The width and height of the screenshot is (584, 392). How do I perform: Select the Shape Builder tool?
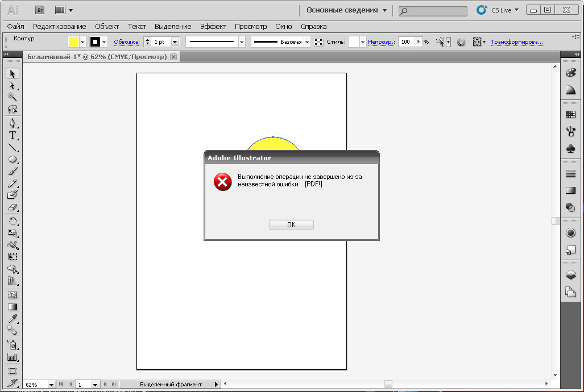[x=13, y=269]
